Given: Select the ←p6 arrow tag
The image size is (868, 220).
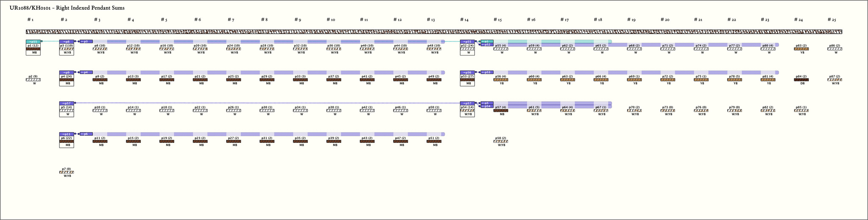Looking at the screenshot, I should click(86, 134).
